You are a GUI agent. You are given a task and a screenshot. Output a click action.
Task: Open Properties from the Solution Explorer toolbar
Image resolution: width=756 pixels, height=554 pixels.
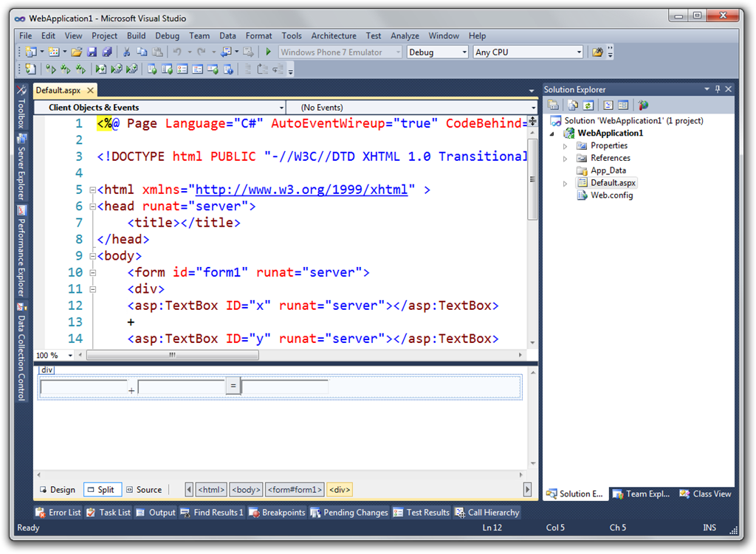(x=553, y=105)
